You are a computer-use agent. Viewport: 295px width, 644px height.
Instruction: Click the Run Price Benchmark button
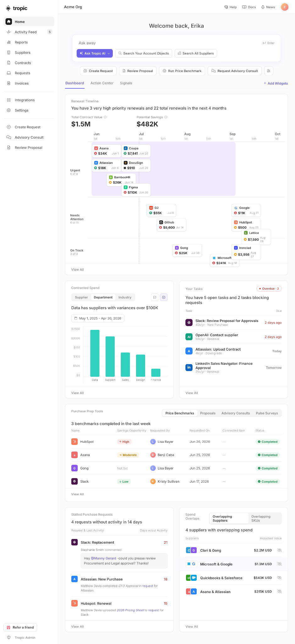pos(182,71)
